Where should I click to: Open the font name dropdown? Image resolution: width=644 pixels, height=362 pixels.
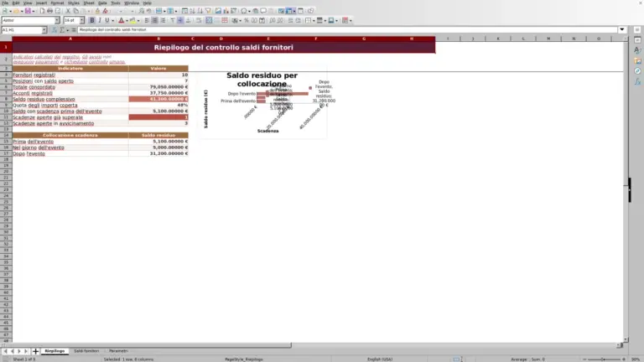point(57,20)
